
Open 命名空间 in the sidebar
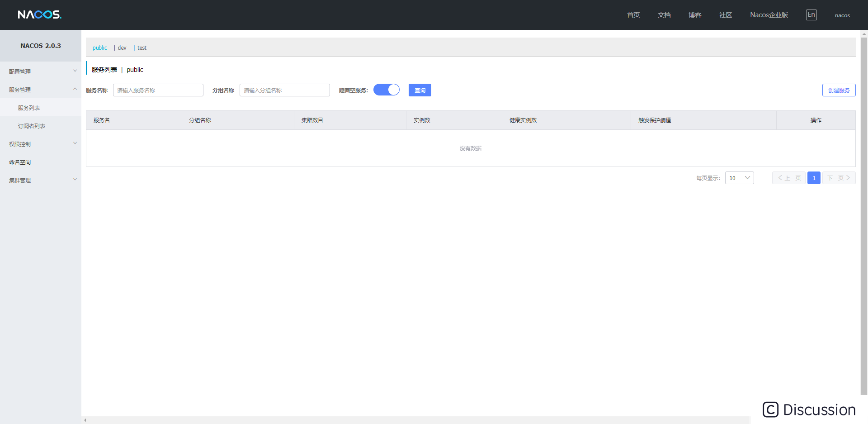pos(41,162)
